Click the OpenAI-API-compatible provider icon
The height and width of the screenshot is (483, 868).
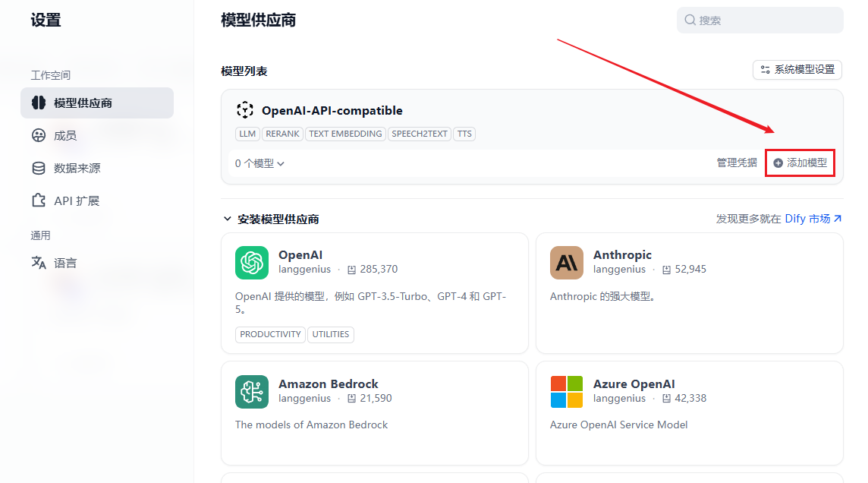tap(245, 110)
